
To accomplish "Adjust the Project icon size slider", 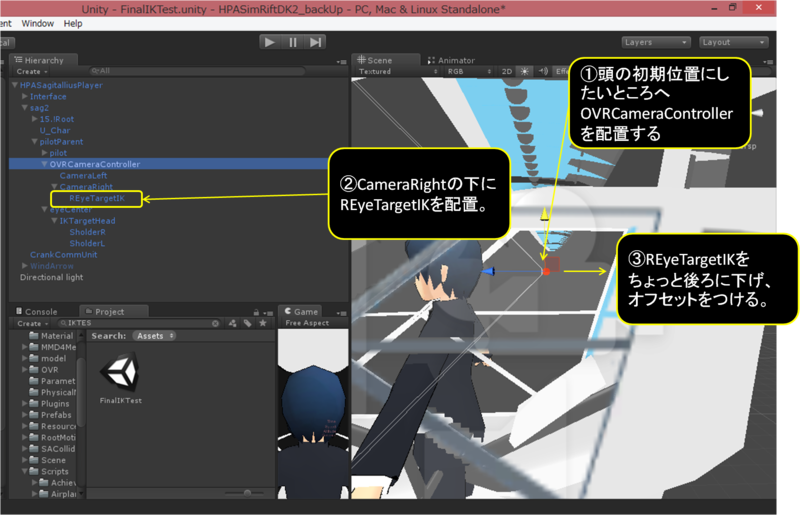I will coord(247,493).
